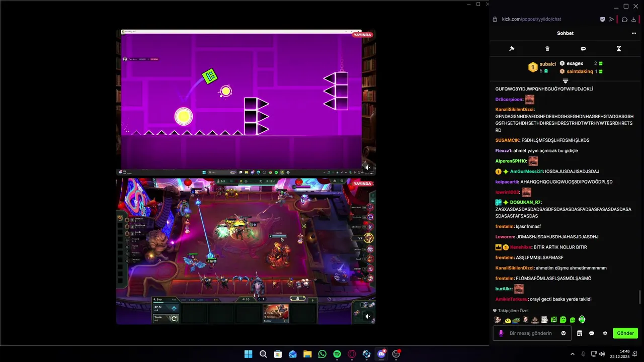This screenshot has height=362, width=644.
Task: Expand the gift leaderboard handle below subalci
Action: pos(566,80)
